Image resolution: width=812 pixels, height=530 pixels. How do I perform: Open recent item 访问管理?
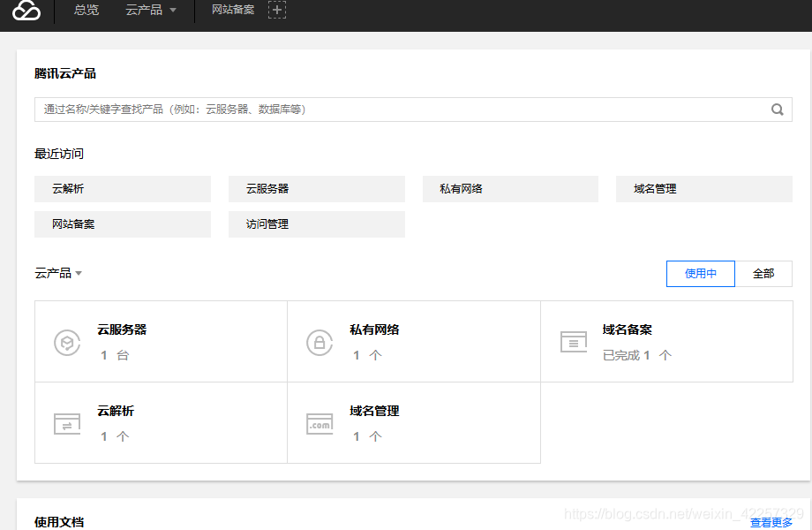[316, 224]
